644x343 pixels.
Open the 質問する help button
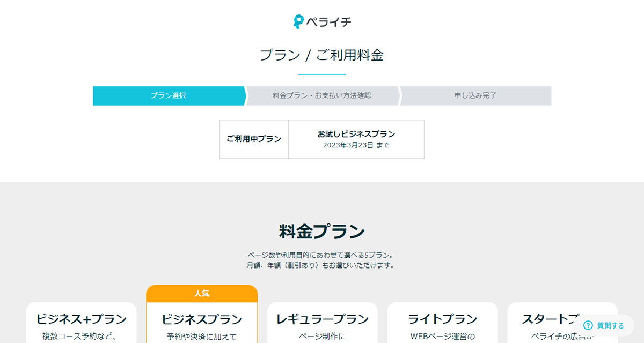pyautogui.click(x=604, y=325)
